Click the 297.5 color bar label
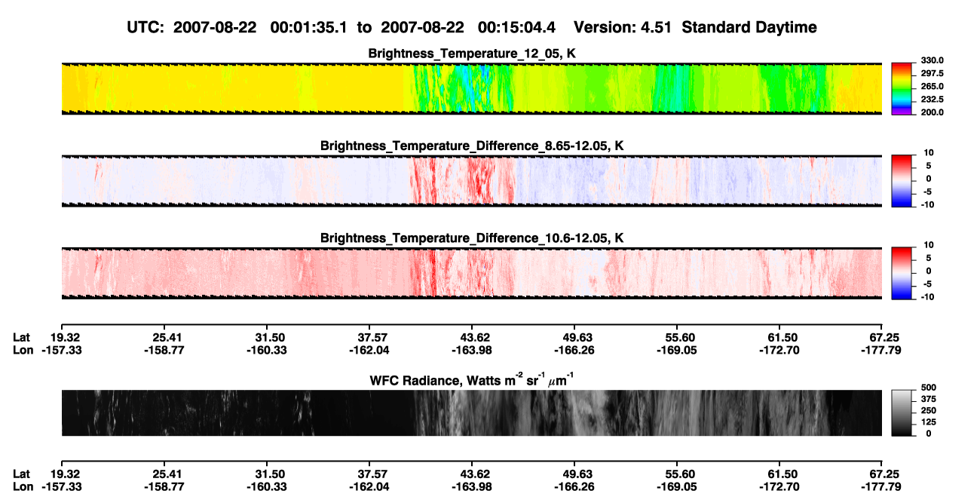This screenshot has width=980, height=503. (933, 73)
